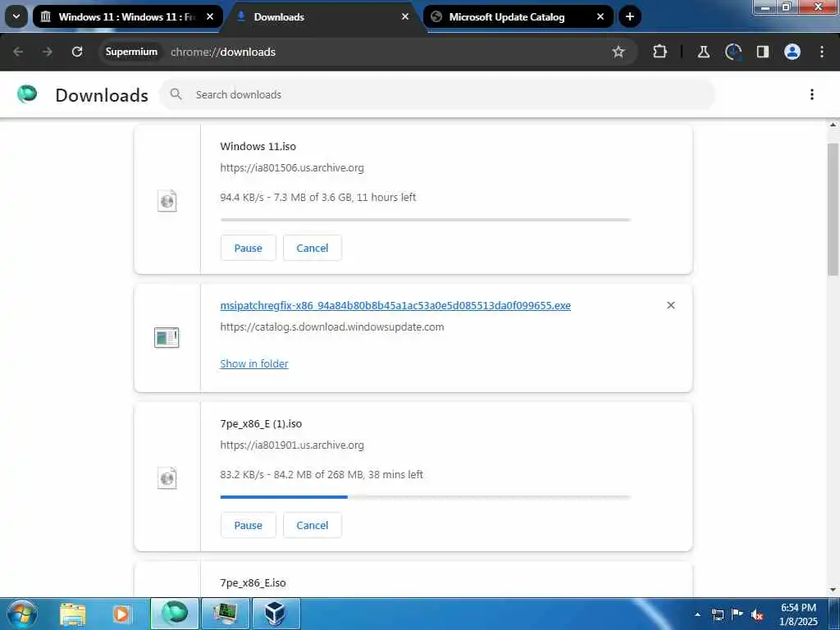The image size is (840, 630).
Task: Click the scrollbar up arrow
Action: point(833,125)
